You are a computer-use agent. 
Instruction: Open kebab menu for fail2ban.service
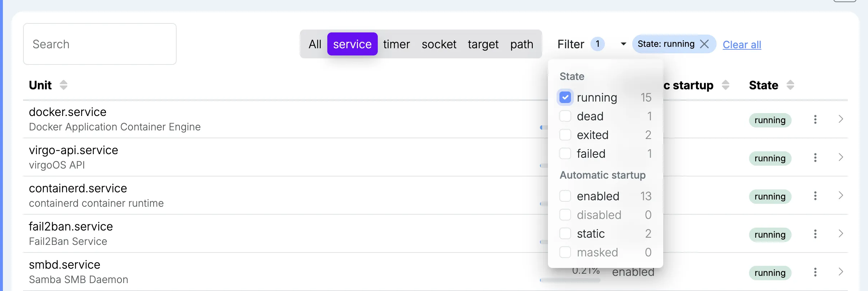click(x=815, y=234)
